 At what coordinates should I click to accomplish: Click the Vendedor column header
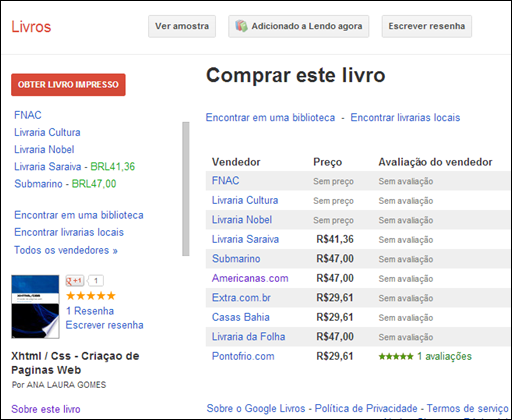pos(236,162)
